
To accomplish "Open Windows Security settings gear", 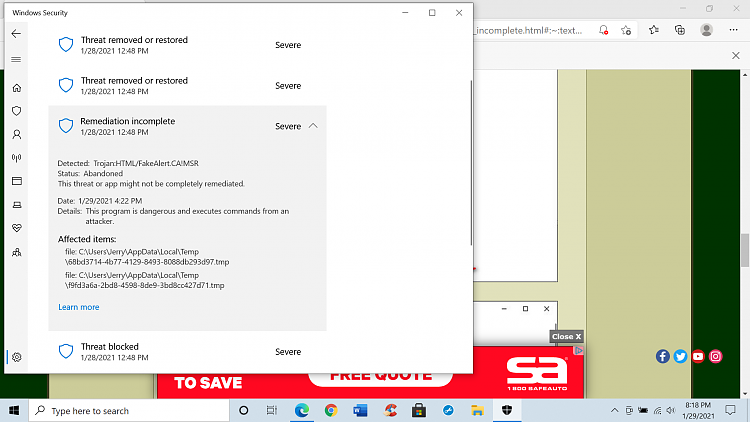I will coord(17,357).
